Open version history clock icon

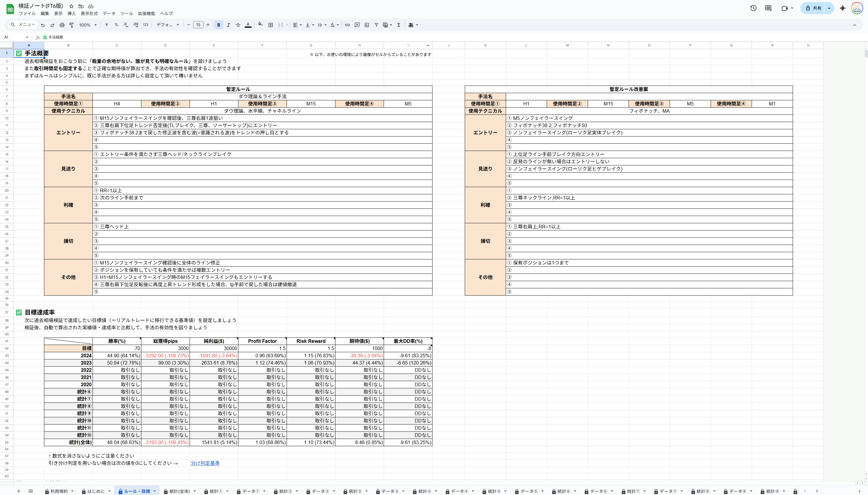coord(753,8)
